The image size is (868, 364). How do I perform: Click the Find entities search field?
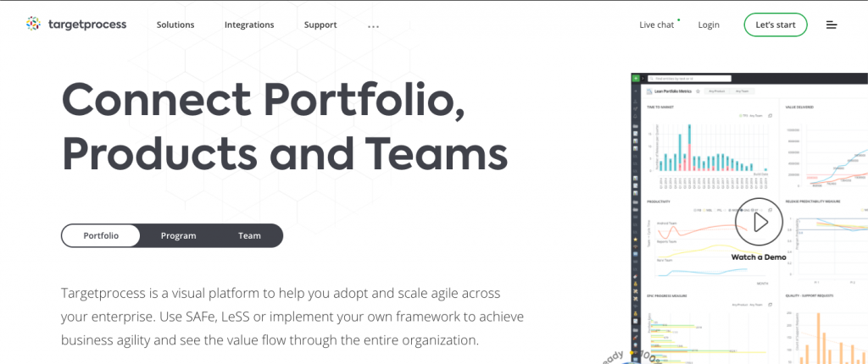coord(689,79)
